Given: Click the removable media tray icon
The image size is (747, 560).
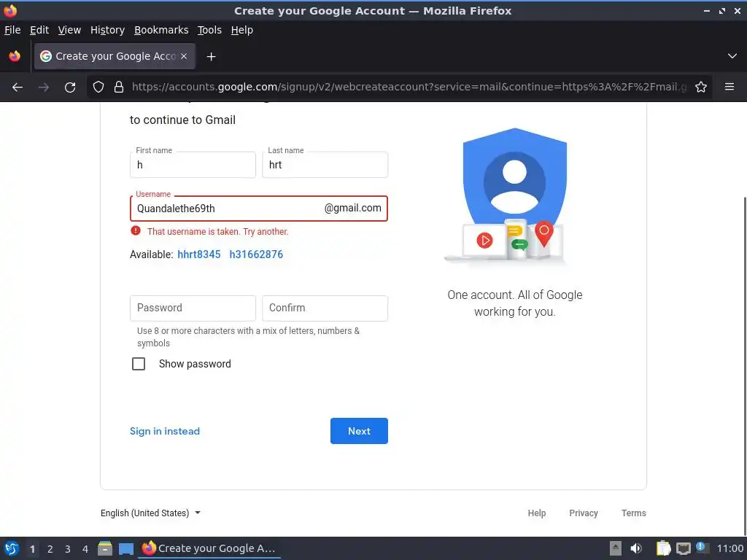Looking at the screenshot, I should [x=616, y=548].
